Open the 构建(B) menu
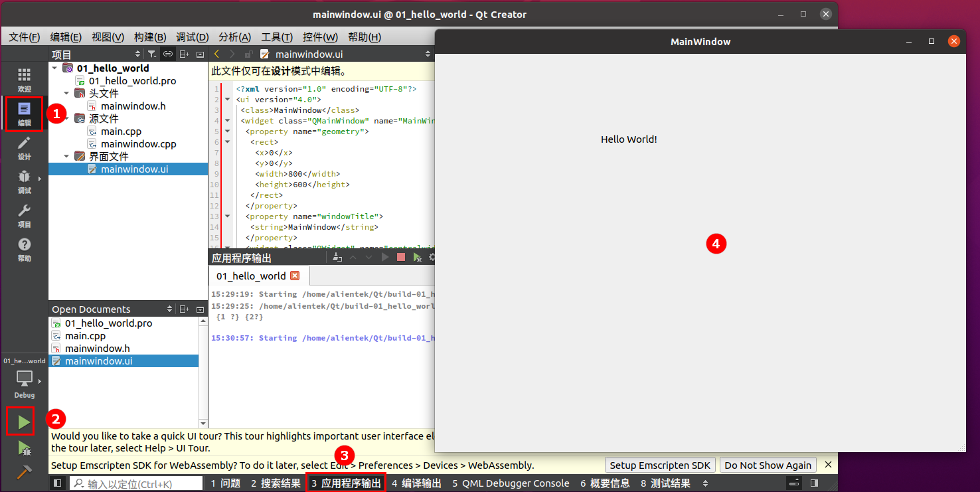 point(150,37)
